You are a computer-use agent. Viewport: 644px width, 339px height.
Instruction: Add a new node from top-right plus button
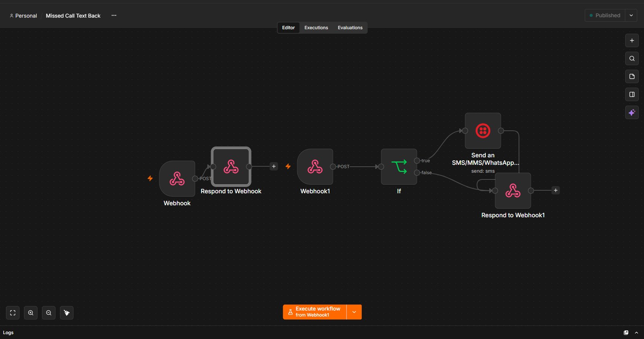[632, 41]
